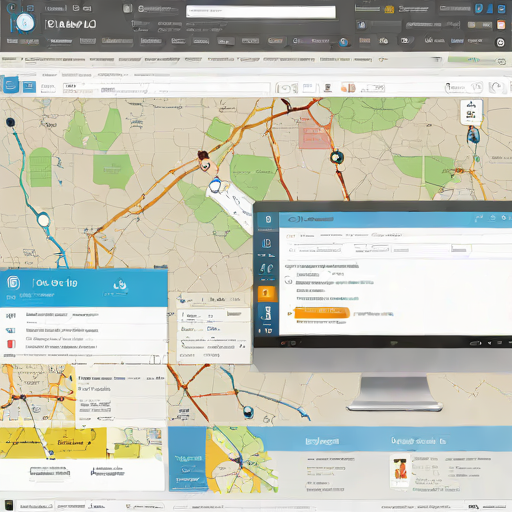
Task: Click the wide white search field in header
Action: click(x=261, y=12)
